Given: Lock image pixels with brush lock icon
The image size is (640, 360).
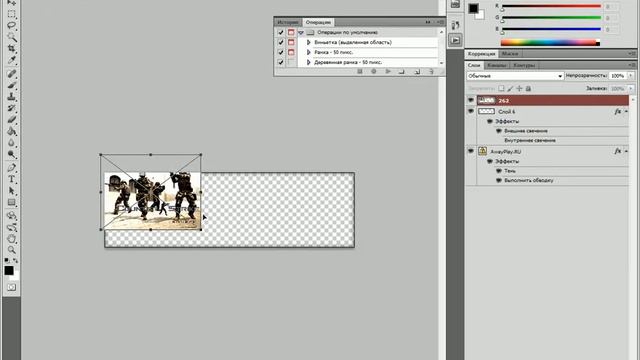Looking at the screenshot, I should tap(510, 88).
